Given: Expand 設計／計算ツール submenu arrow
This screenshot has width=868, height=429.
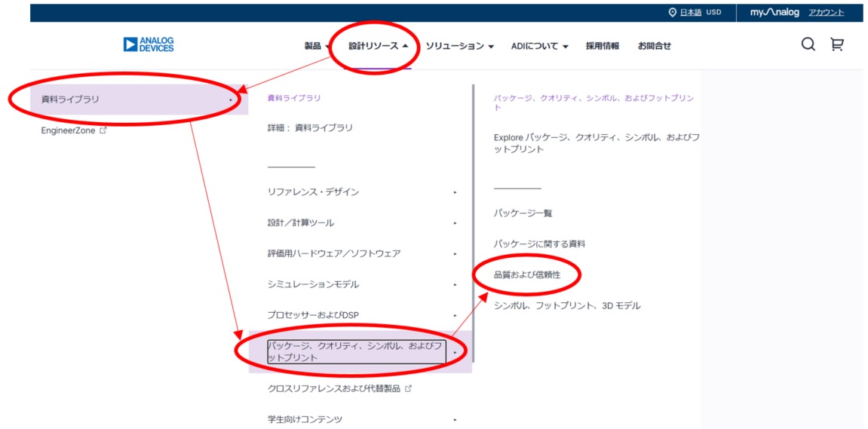Looking at the screenshot, I should (455, 223).
